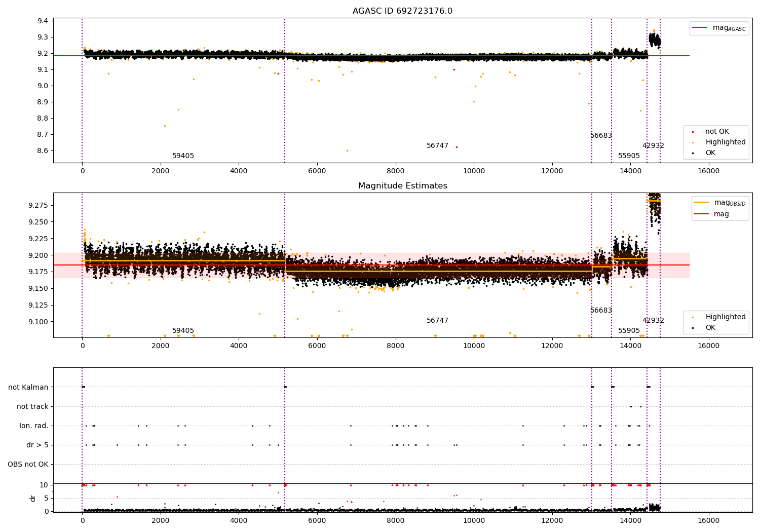
Task: Click the 'Ion. rad.' row label
Action: [34, 426]
